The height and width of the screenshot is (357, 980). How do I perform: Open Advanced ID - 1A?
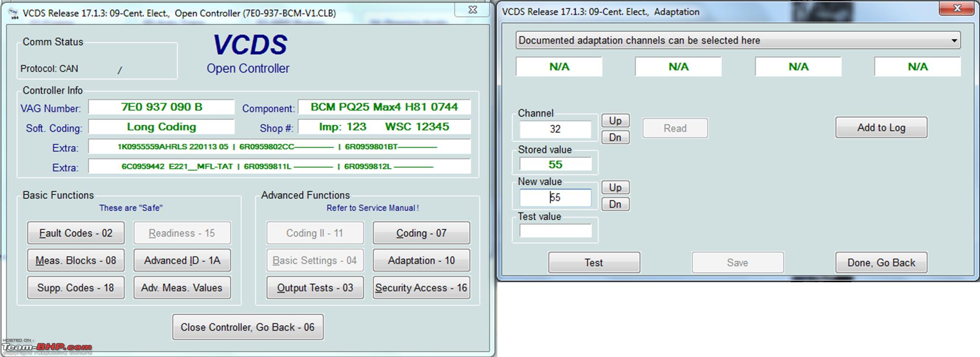[x=182, y=260]
